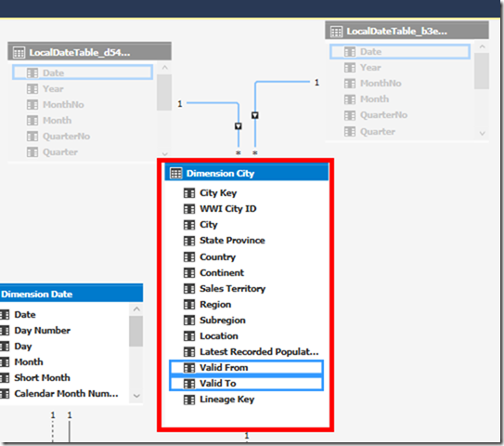Click the column icon beside City Key
Screen dimensions: 504x446
tap(189, 193)
